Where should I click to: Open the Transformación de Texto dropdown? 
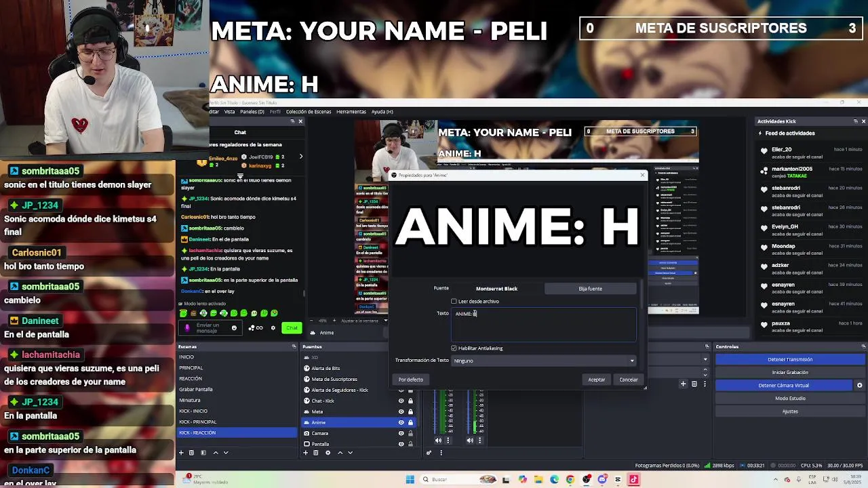coord(544,361)
